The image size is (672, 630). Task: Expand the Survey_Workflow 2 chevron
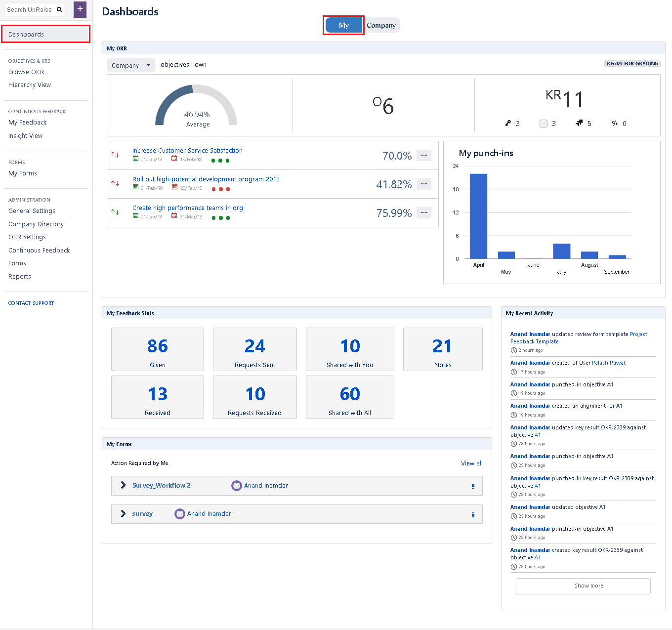123,485
